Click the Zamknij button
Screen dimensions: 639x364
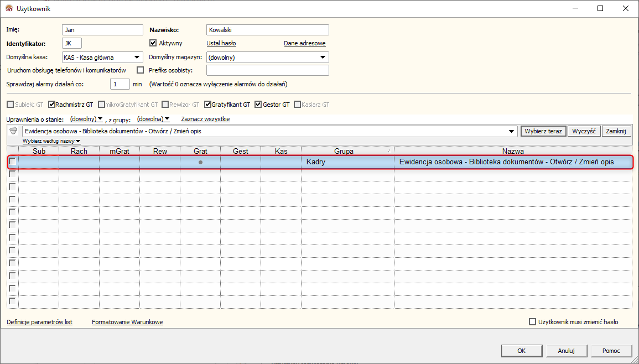tap(616, 131)
